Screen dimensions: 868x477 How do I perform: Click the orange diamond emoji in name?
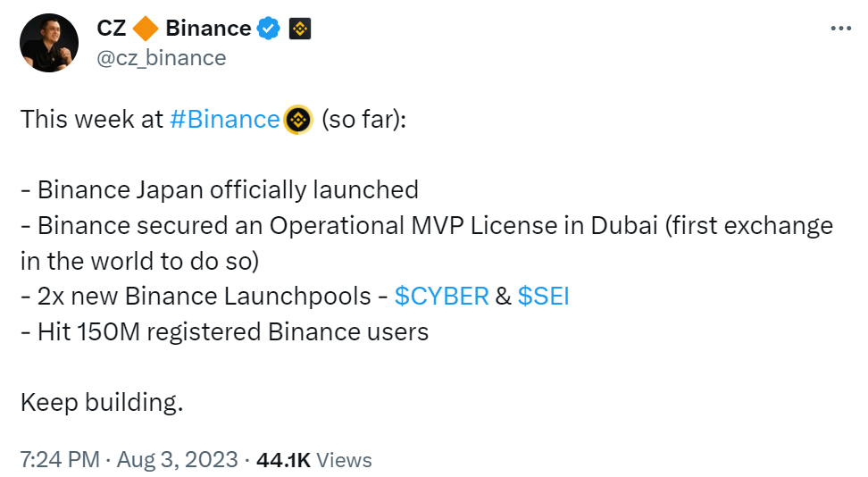tap(145, 29)
